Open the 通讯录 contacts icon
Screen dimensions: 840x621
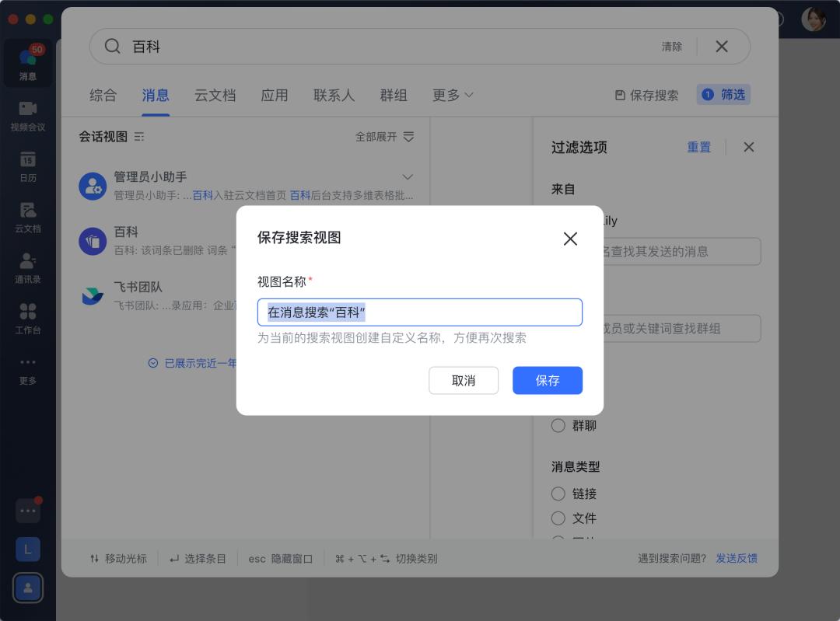tap(28, 268)
